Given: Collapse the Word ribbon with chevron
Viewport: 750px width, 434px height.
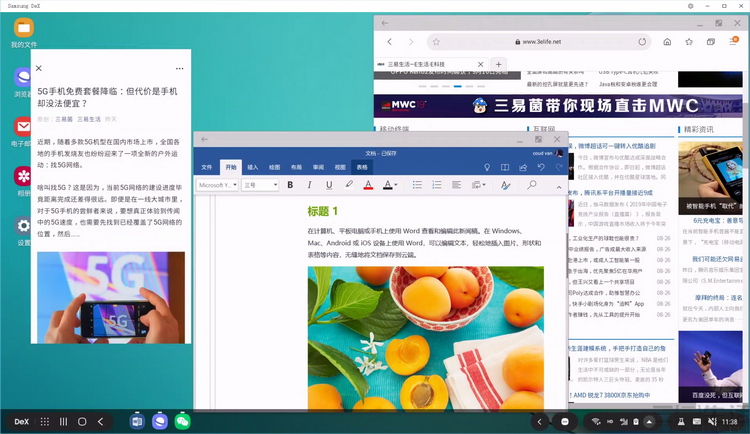Looking at the screenshot, I should (x=559, y=187).
